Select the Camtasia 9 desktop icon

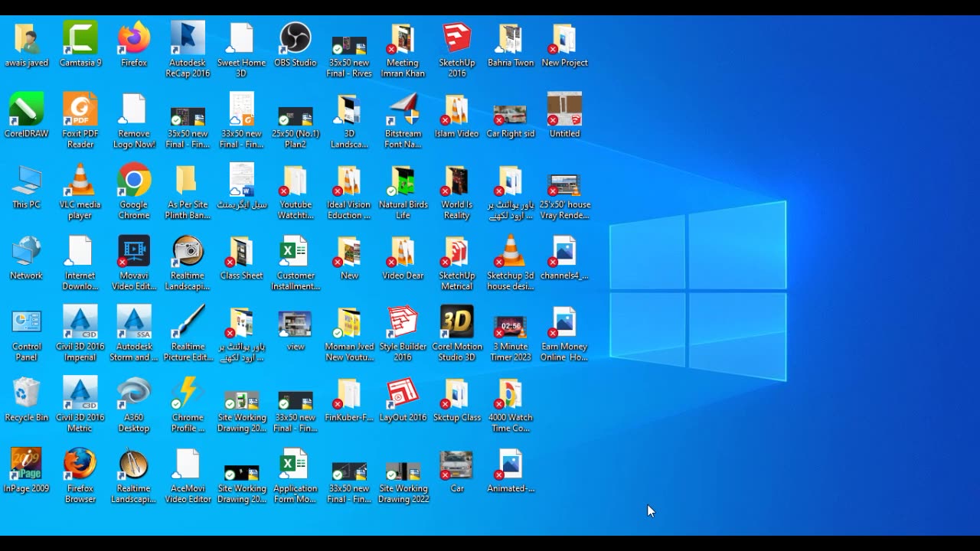80,38
